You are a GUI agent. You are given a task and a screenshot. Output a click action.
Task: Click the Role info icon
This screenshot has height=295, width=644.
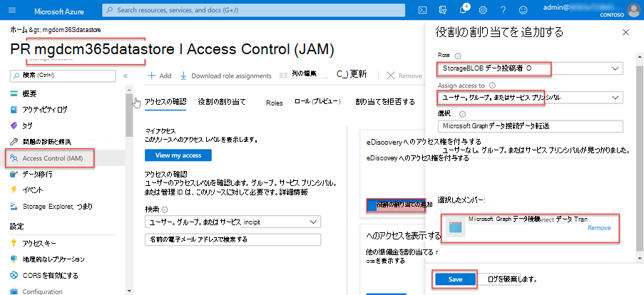pyautogui.click(x=459, y=56)
